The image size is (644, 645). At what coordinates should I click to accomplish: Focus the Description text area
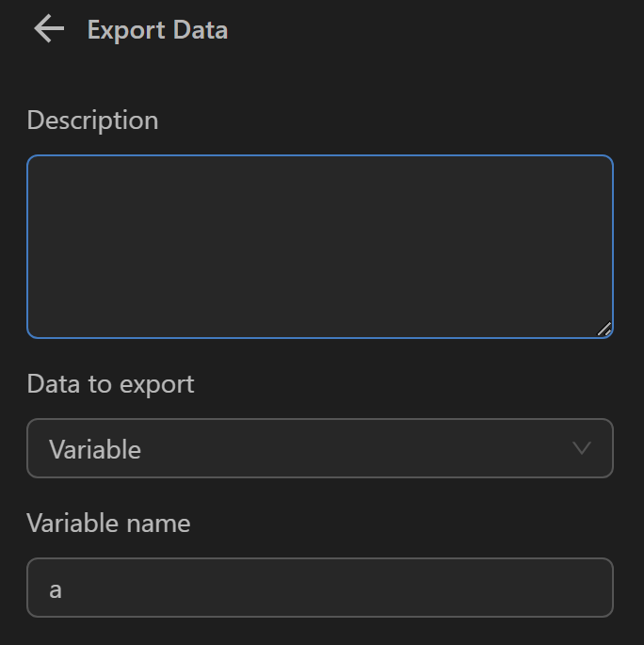(319, 246)
